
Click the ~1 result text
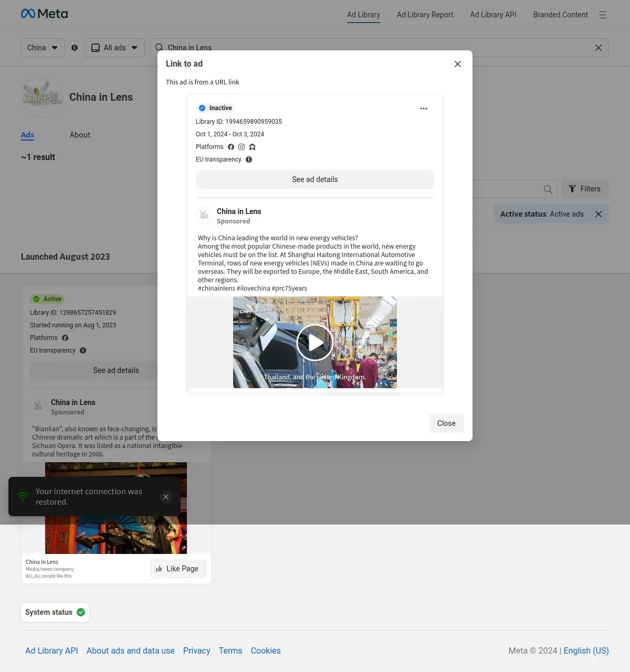[x=38, y=157]
